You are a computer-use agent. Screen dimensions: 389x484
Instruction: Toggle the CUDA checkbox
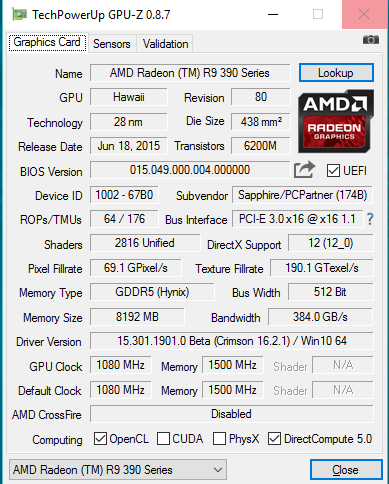pos(163,439)
